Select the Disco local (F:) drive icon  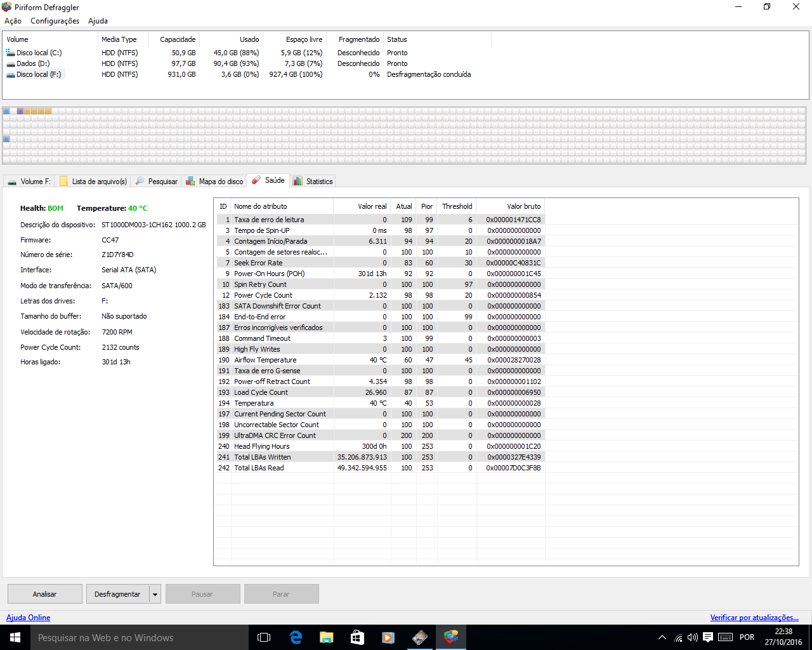(10, 74)
